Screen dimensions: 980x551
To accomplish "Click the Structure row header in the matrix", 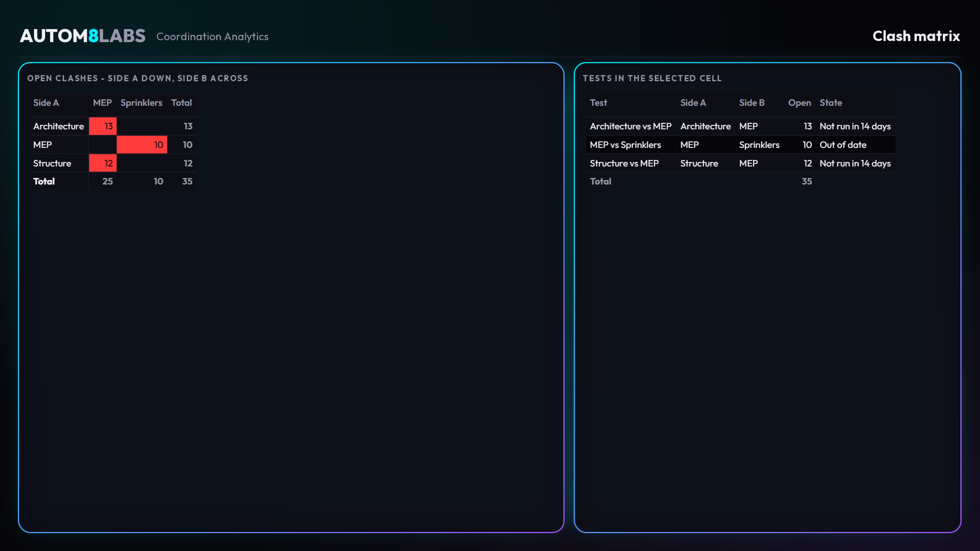I will (52, 163).
